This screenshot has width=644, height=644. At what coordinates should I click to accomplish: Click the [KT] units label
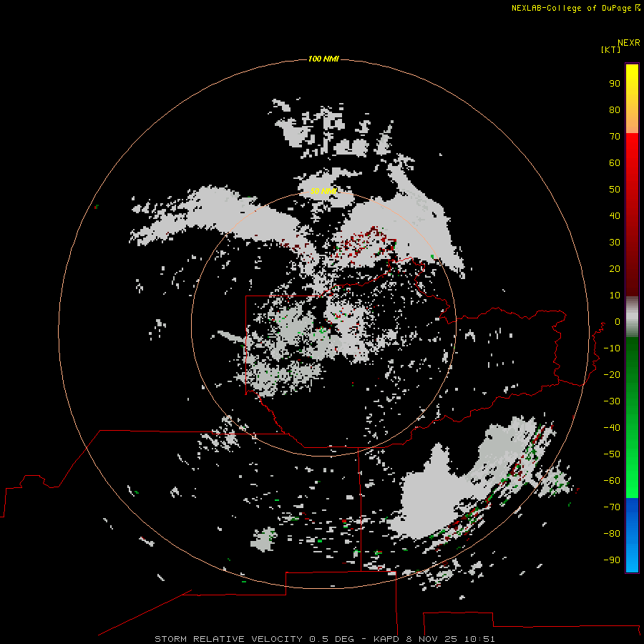pyautogui.click(x=610, y=49)
